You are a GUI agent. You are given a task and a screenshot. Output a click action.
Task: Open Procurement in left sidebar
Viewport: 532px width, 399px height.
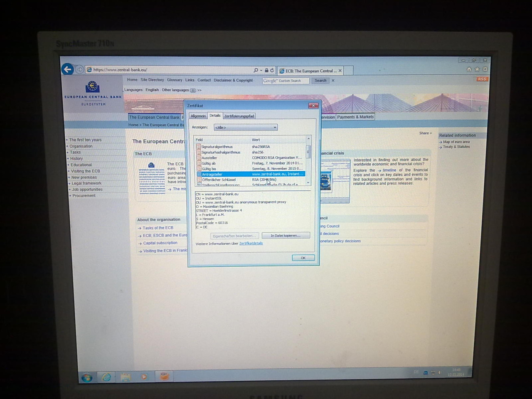click(84, 196)
